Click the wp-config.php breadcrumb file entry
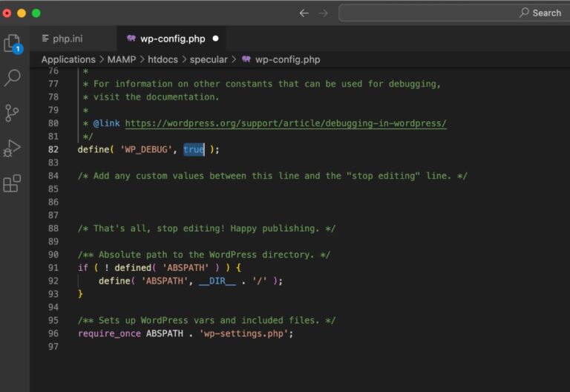Image resolution: width=570 pixels, height=392 pixels. pos(287,59)
